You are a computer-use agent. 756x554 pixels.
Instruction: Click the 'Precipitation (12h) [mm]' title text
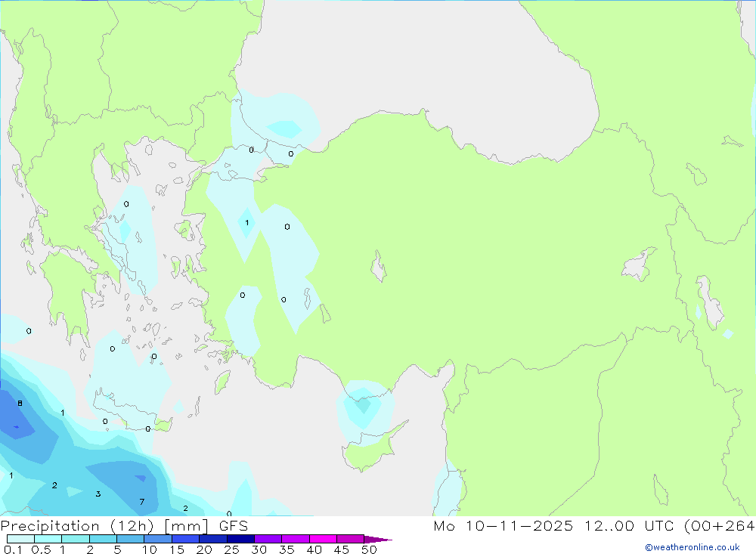pos(104,526)
